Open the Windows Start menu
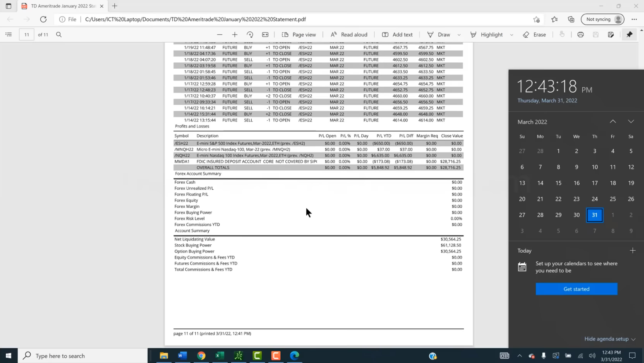 [x=8, y=355]
